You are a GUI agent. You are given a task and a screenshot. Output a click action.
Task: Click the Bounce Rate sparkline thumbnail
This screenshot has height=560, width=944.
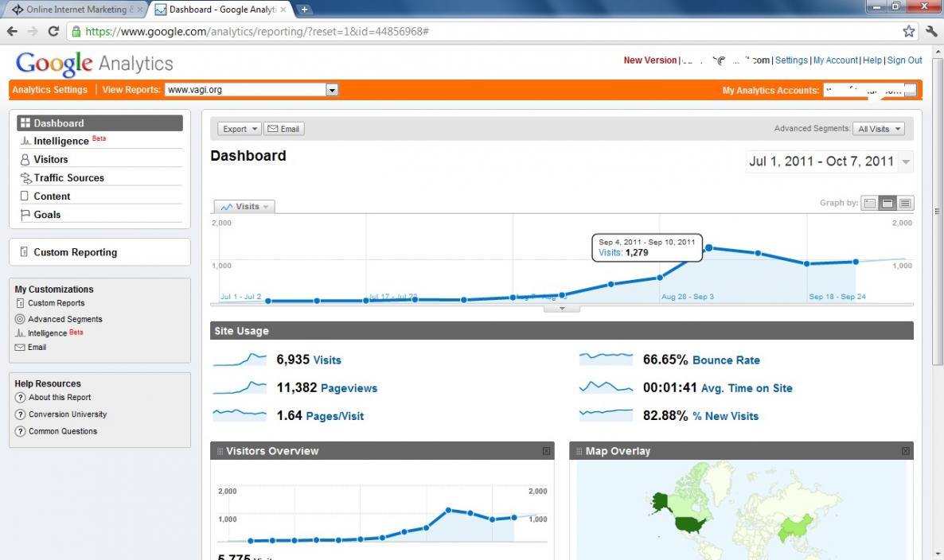point(606,360)
